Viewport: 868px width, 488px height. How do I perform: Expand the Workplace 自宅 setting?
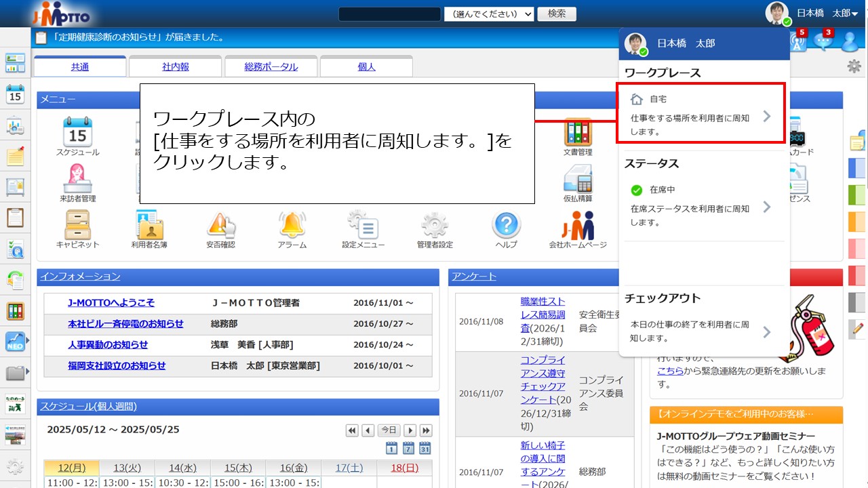(701, 114)
